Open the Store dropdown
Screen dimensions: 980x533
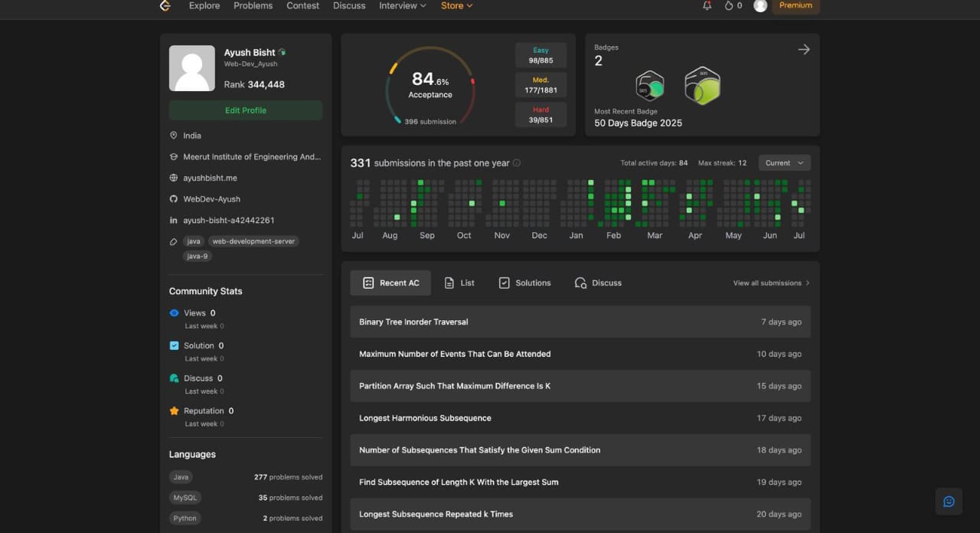coord(456,5)
